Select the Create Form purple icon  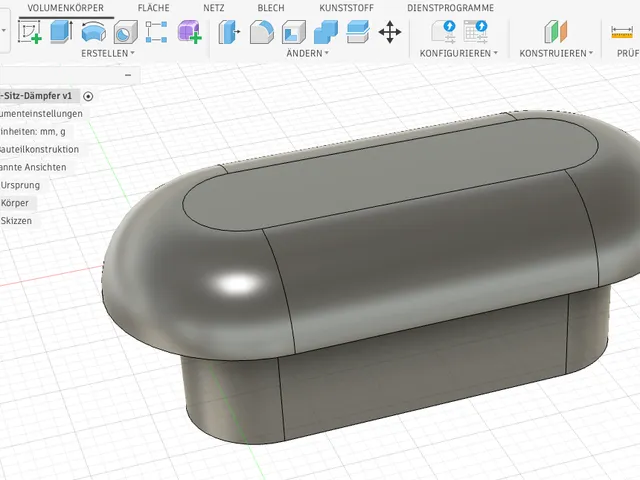(x=189, y=32)
